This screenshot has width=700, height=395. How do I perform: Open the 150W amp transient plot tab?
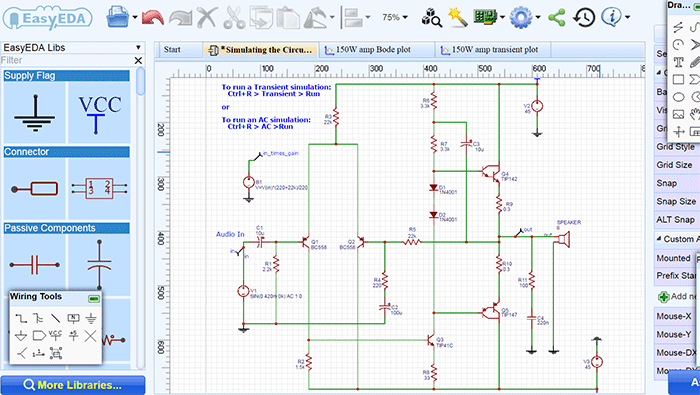click(493, 50)
